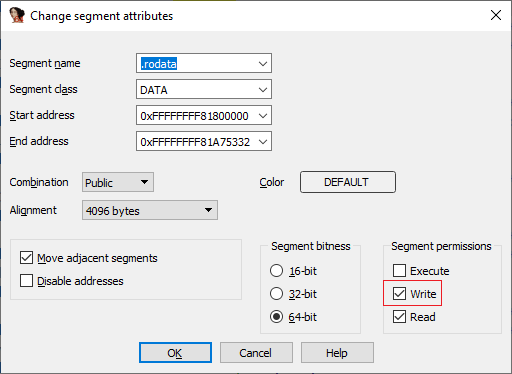Image resolution: width=512 pixels, height=374 pixels.
Task: Click the IDA application icon in title bar
Action: pos(17,15)
